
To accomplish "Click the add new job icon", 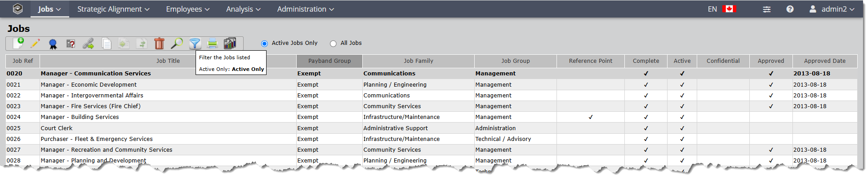I will click(x=18, y=44).
